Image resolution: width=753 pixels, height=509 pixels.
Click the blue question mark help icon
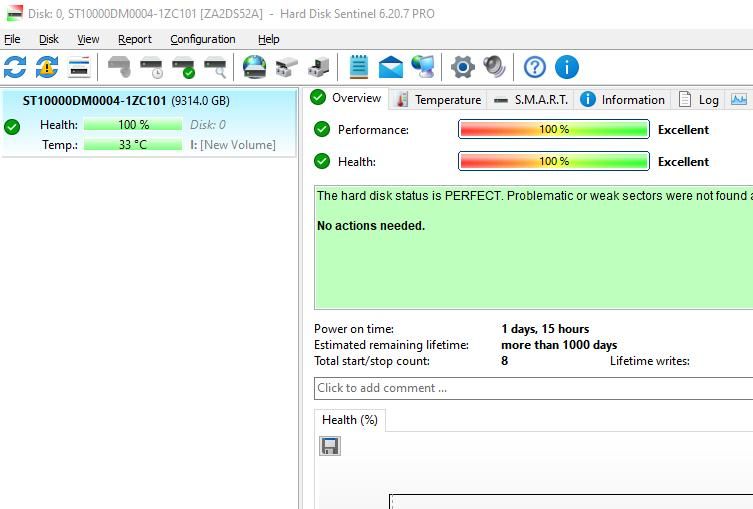(x=534, y=67)
